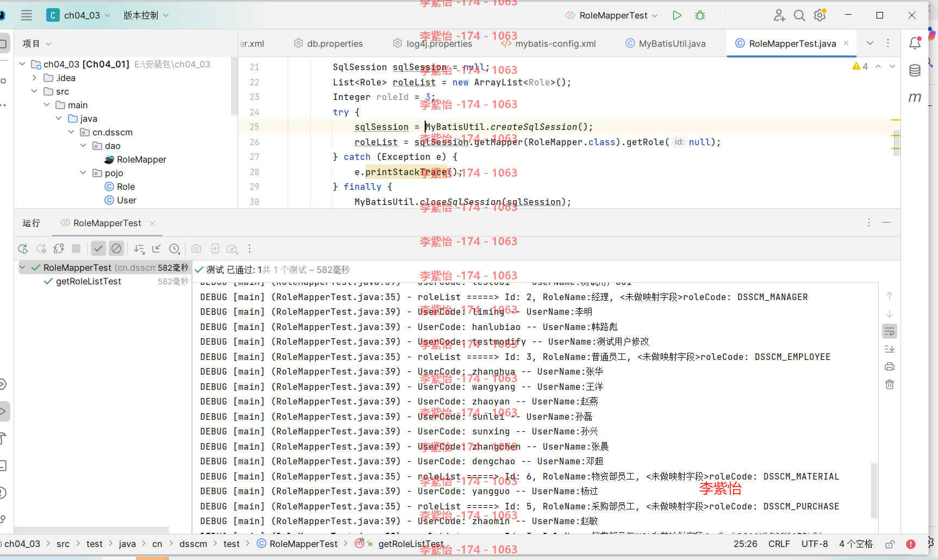Stop the running process
Screen dimensions: 938x560
(x=76, y=248)
